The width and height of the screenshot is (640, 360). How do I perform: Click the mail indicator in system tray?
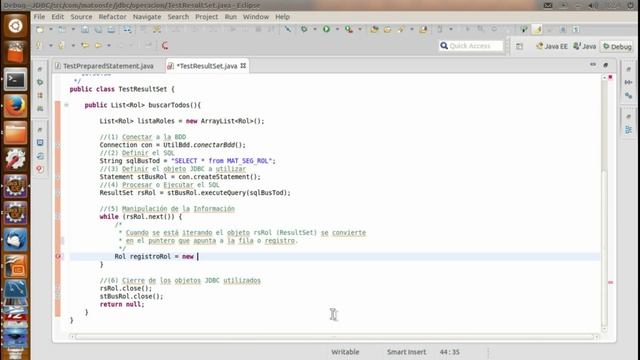548,5
